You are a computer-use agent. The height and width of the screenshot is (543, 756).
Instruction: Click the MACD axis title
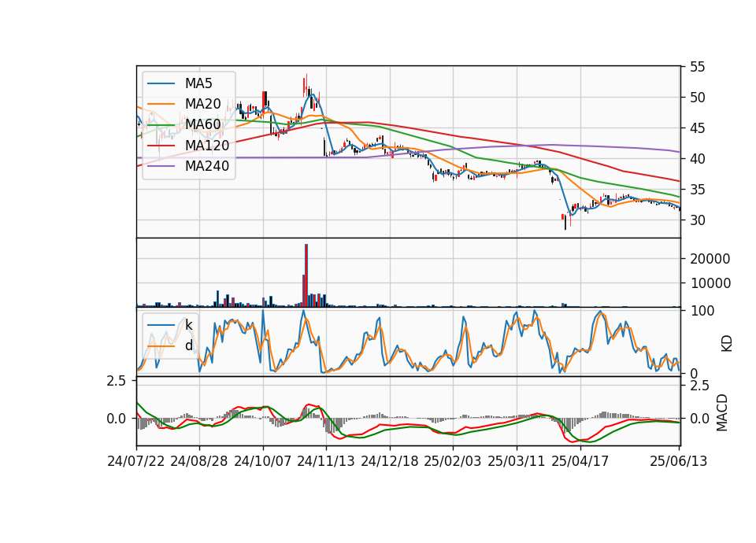tap(722, 412)
